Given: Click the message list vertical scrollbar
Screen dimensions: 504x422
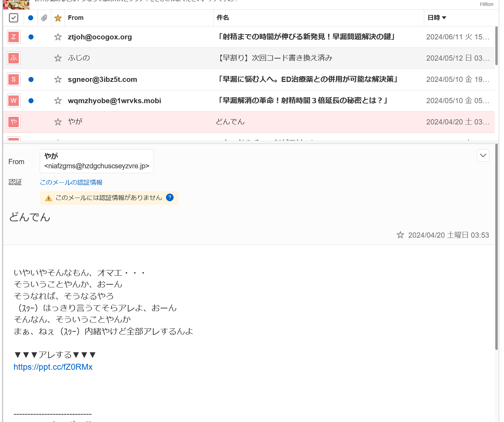Looking at the screenshot, I should click(496, 45).
